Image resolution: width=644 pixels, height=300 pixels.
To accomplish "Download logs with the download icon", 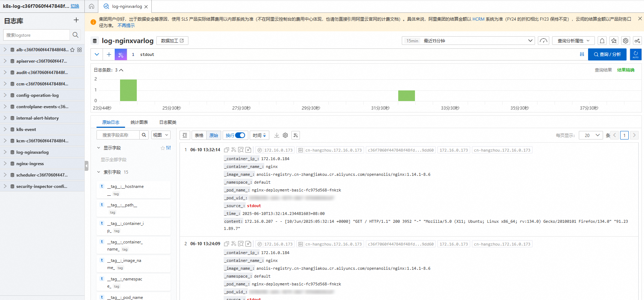I will (277, 135).
